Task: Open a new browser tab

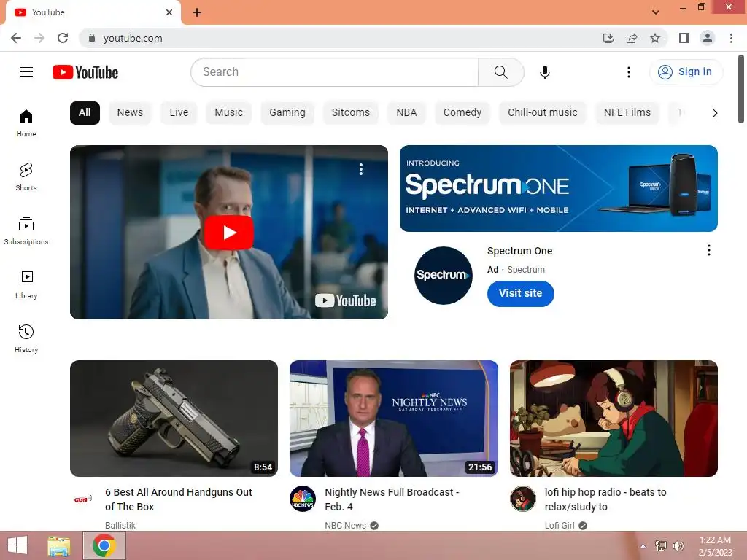Action: tap(197, 12)
